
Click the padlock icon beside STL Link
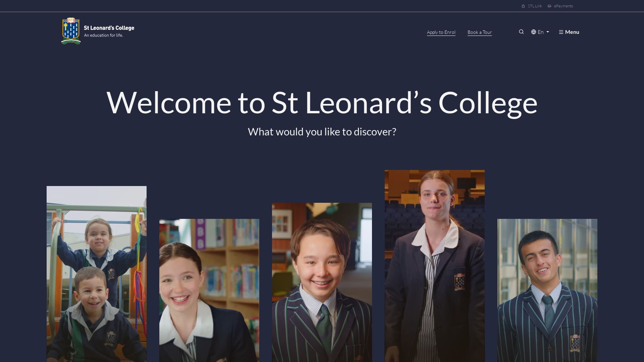[x=523, y=6]
